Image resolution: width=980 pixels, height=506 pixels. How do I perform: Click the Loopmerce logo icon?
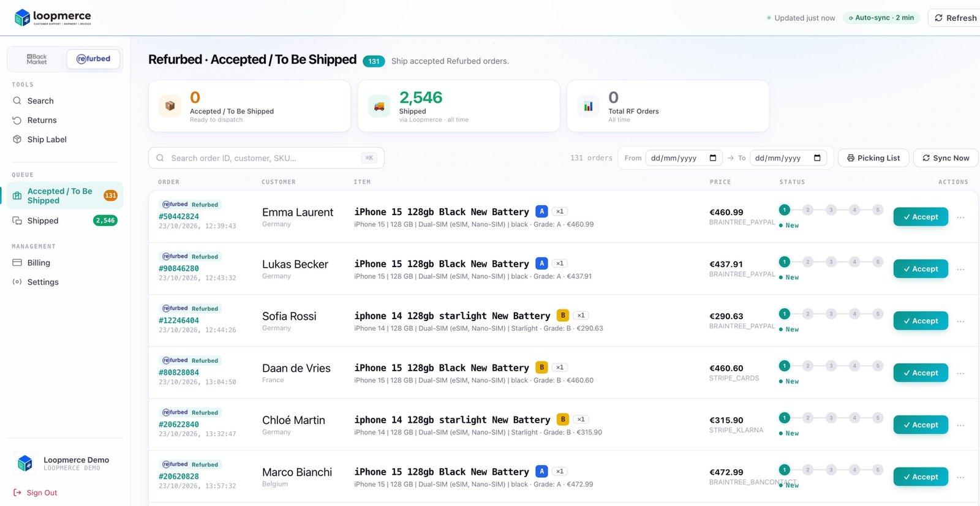click(x=23, y=17)
